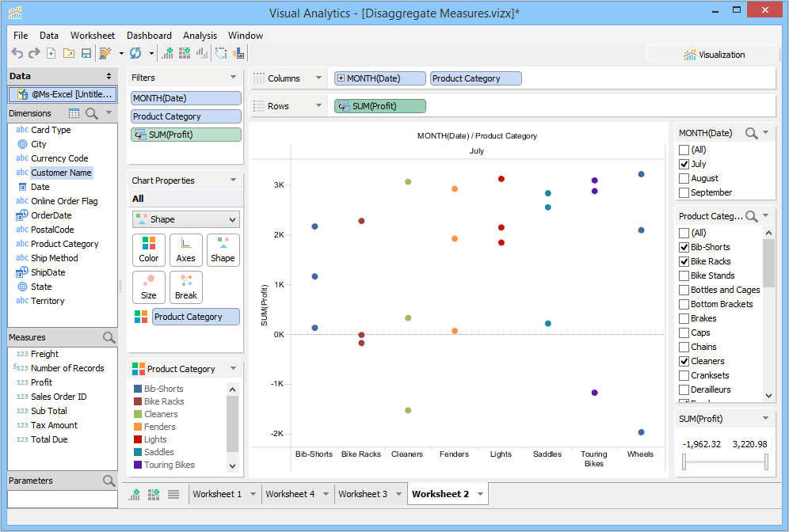Click the refresh data toolbar icon
789x532 pixels.
(x=135, y=53)
